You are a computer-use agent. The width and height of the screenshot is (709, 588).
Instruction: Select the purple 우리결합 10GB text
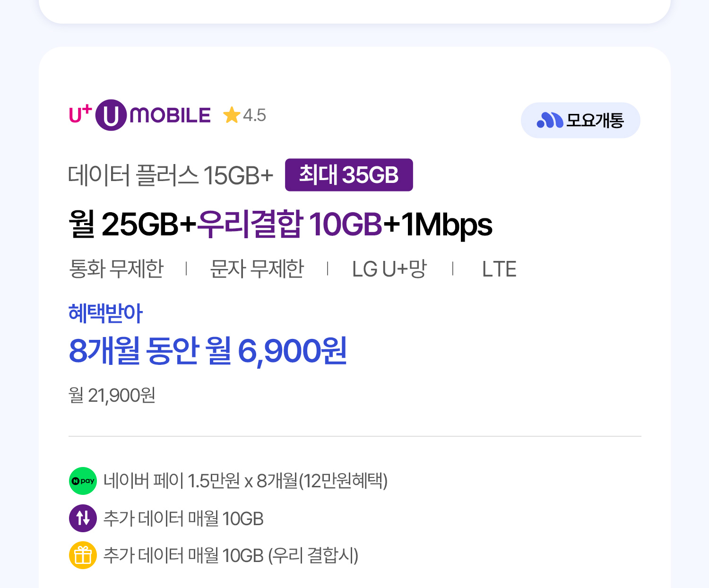(289, 224)
